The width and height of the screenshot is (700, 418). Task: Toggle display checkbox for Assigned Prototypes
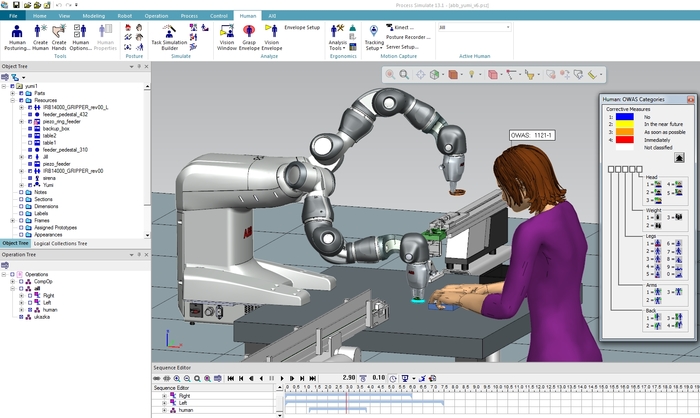21,227
